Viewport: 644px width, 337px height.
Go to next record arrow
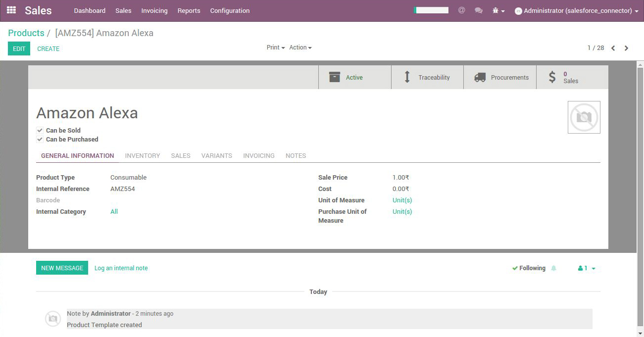(626, 48)
